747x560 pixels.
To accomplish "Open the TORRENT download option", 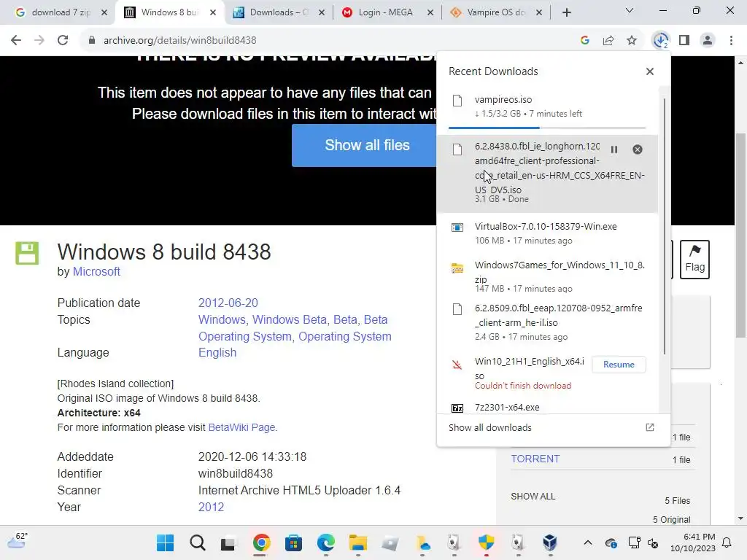I will [x=535, y=459].
